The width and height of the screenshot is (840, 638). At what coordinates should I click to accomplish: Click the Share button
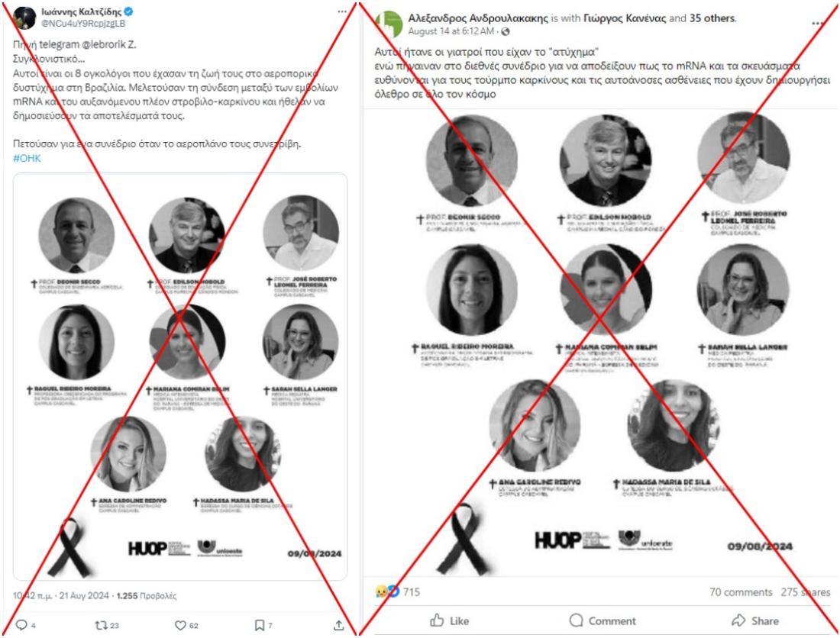pos(755,620)
